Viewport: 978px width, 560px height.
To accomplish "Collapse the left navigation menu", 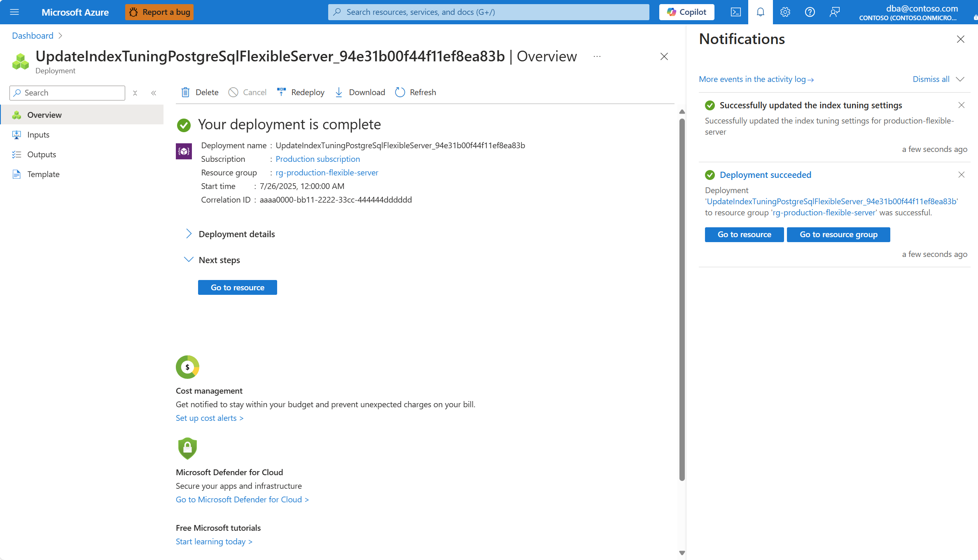I will click(154, 93).
